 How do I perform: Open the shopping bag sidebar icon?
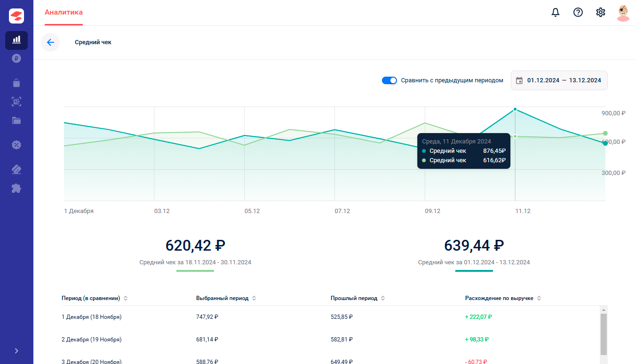tap(16, 83)
